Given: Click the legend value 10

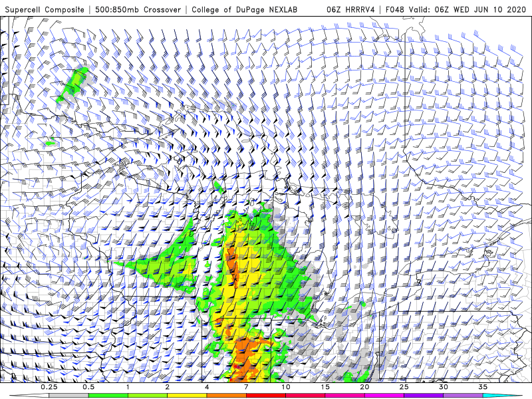Looking at the screenshot, I should click(285, 387).
